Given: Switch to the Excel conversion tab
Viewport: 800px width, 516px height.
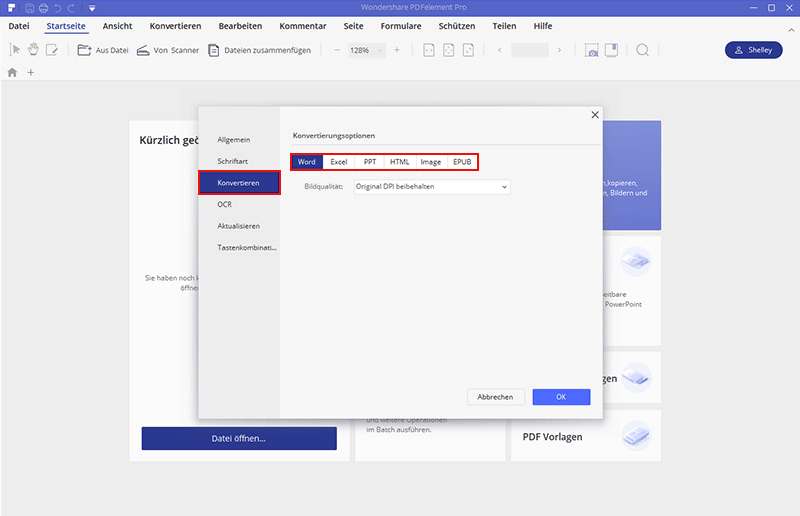Looking at the screenshot, I should tap(338, 161).
